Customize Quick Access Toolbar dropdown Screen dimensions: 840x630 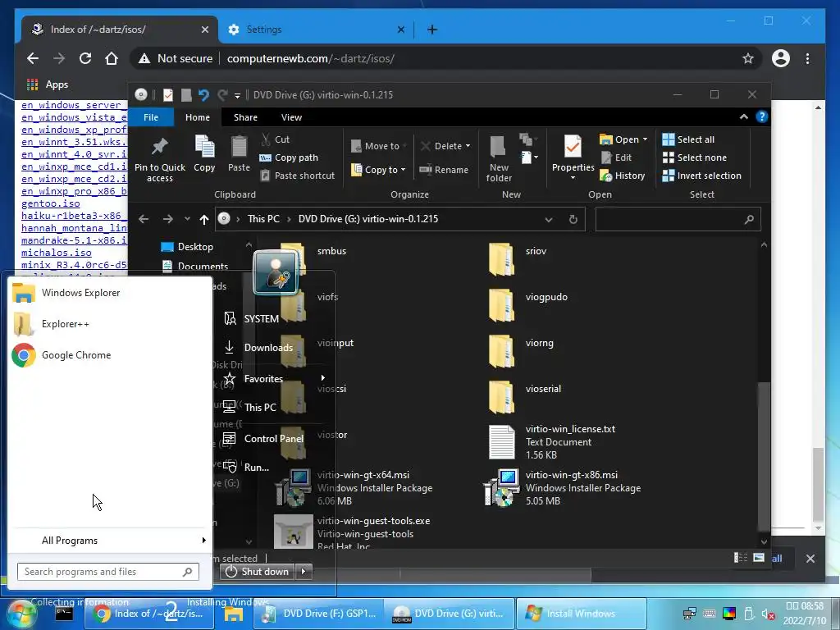pyautogui.click(x=237, y=95)
